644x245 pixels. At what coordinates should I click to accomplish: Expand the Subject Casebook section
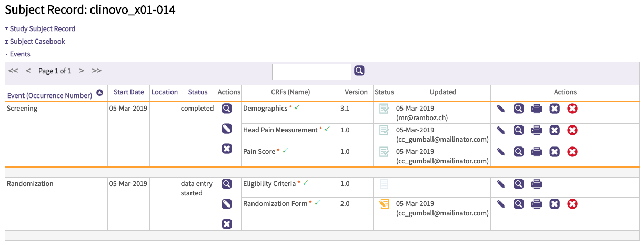click(x=37, y=42)
